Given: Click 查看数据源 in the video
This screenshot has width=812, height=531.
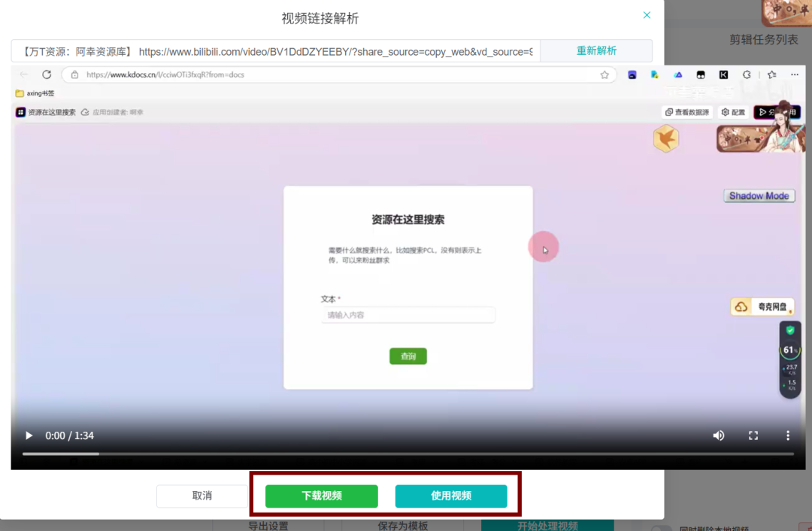Looking at the screenshot, I should click(x=687, y=112).
